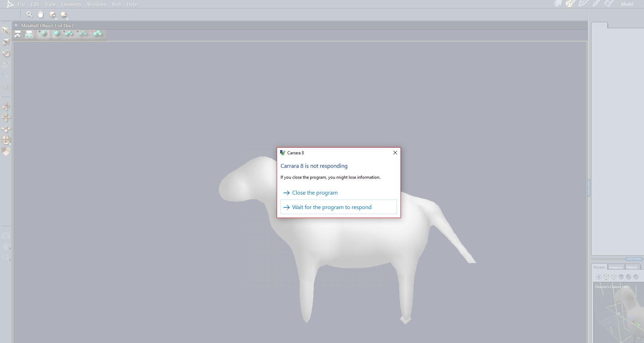Viewport: 644px width, 343px height.
Task: Click the properties panel collapse handle
Action: point(589,188)
